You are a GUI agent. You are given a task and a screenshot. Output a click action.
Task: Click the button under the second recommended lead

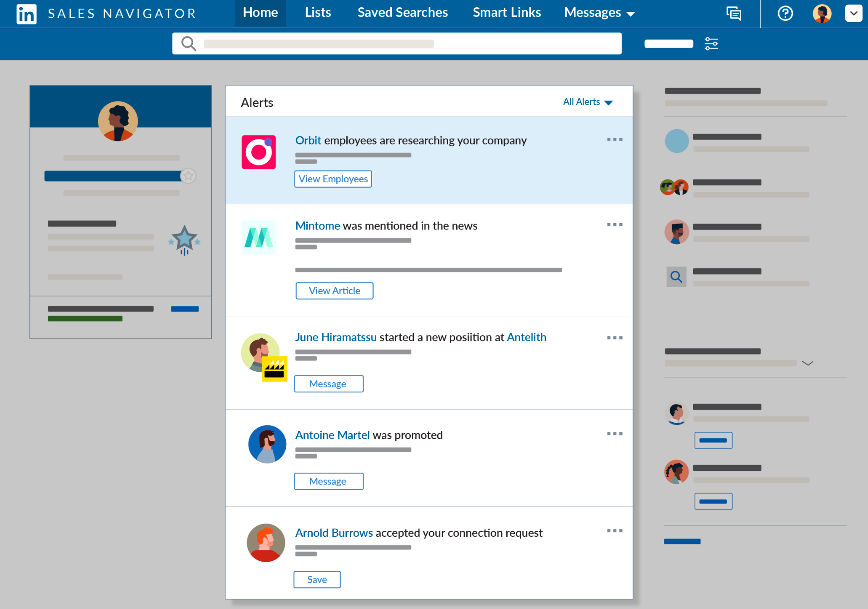point(713,501)
